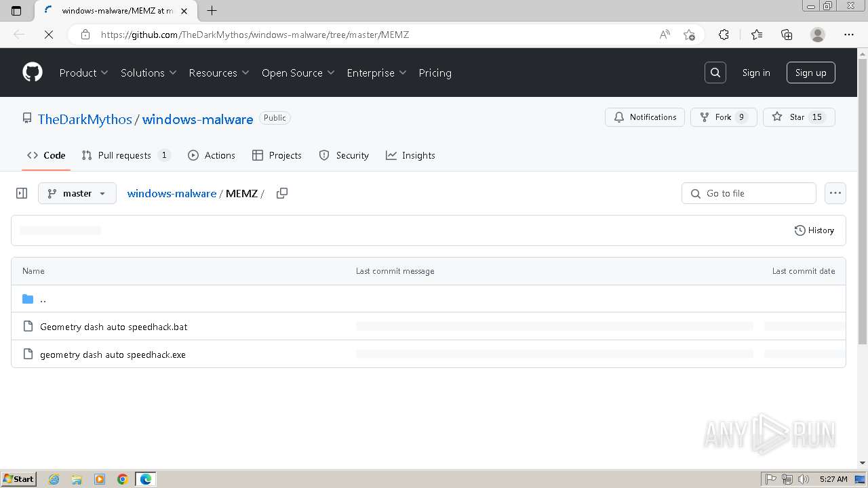Click the parent directory folder icon
This screenshot has width=868, height=488.
click(x=28, y=299)
